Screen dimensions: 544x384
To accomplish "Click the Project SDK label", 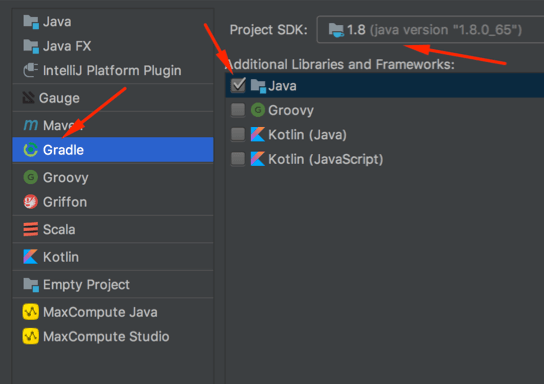I will pos(269,30).
